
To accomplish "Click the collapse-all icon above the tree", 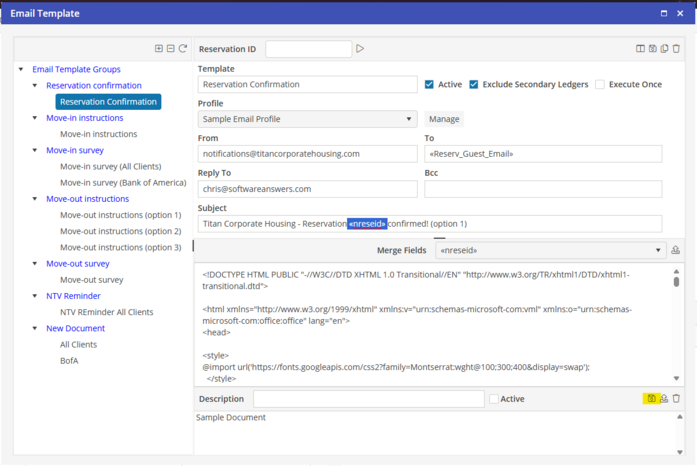I will point(170,49).
